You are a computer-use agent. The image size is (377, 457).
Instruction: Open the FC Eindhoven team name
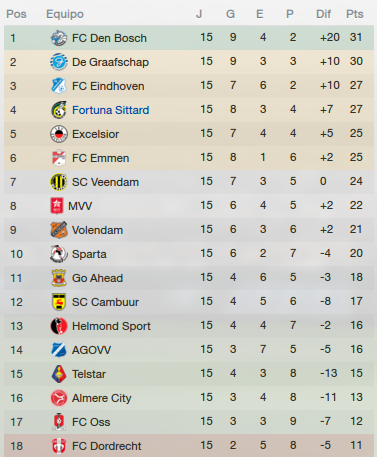[x=108, y=86]
